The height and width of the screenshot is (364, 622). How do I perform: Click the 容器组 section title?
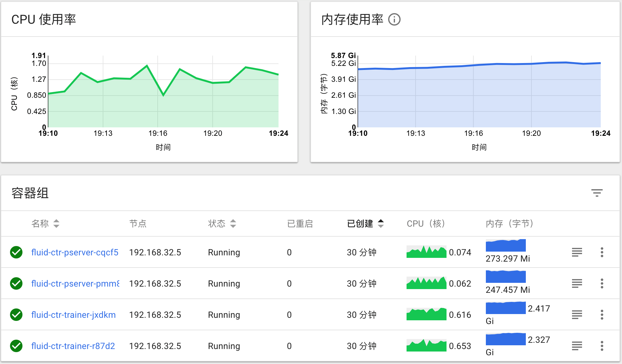30,193
